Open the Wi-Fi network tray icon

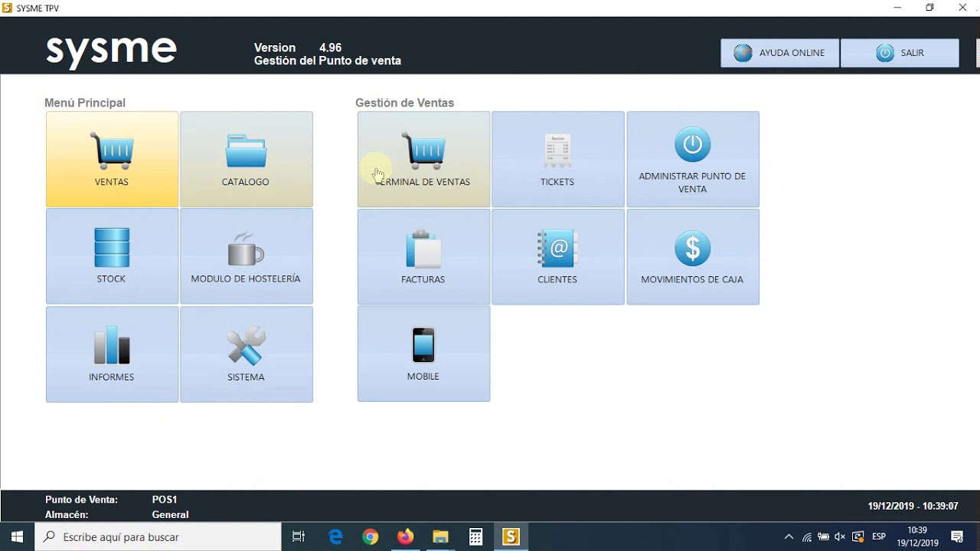807,536
